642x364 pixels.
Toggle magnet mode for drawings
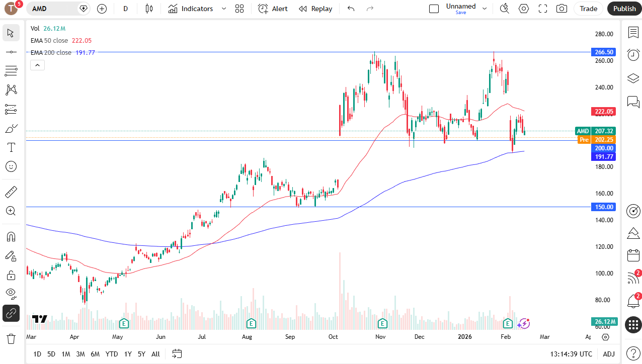pos(11,237)
